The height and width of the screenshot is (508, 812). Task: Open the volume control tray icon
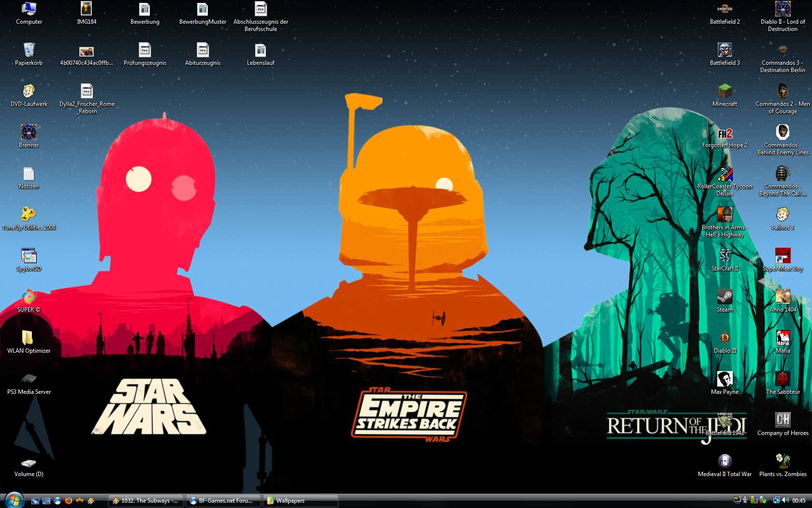click(785, 500)
